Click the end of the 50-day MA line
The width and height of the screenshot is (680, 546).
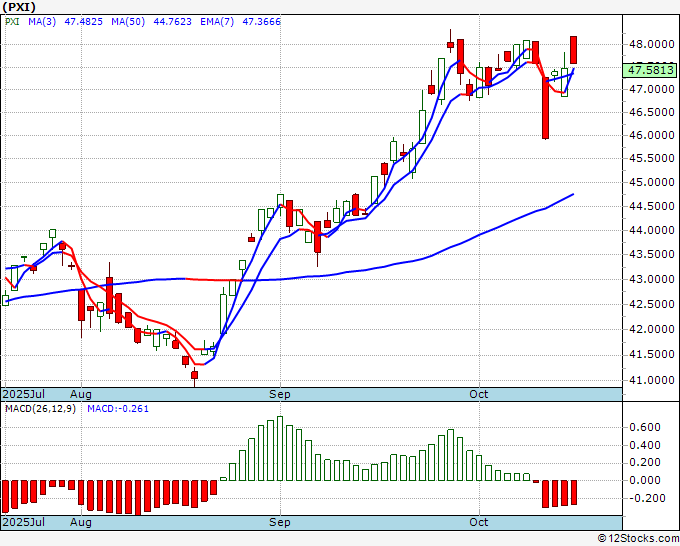pyautogui.click(x=573, y=194)
